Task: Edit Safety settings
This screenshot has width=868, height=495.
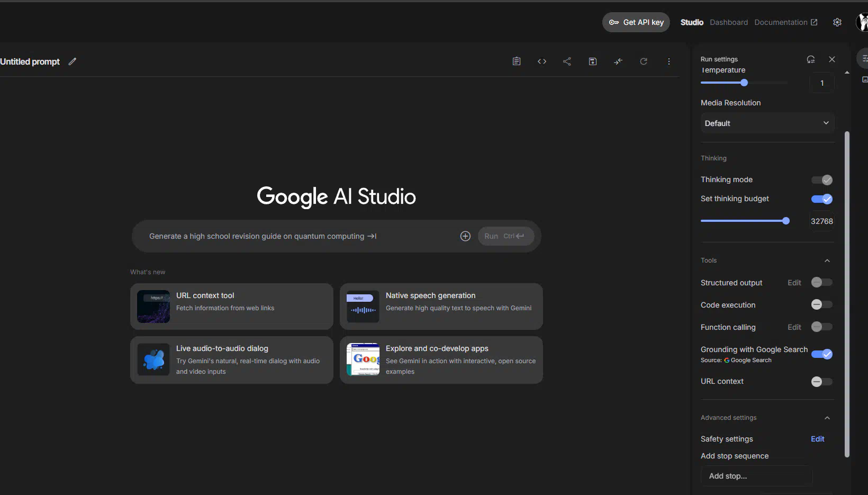Action: (x=818, y=439)
